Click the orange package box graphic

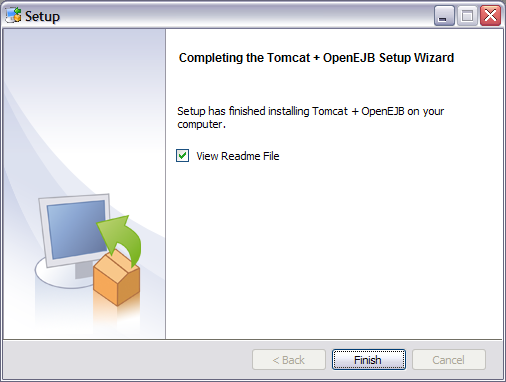[x=116, y=279]
